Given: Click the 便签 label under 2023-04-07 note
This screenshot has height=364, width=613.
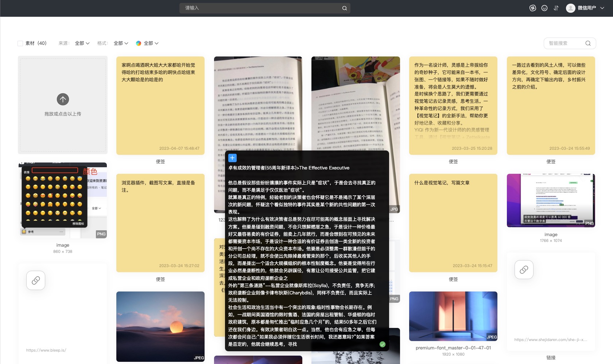Looking at the screenshot, I should [160, 161].
